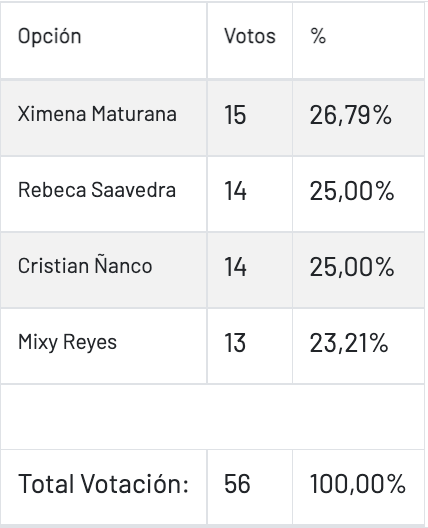Click the Votos column header
Screen dimensions: 428x528
pyautogui.click(x=250, y=40)
